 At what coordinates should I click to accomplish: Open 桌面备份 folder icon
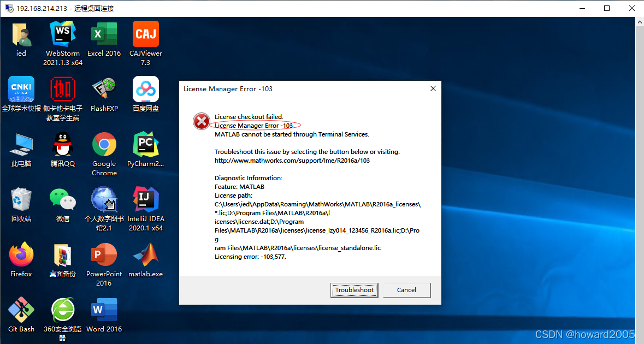[x=63, y=254]
